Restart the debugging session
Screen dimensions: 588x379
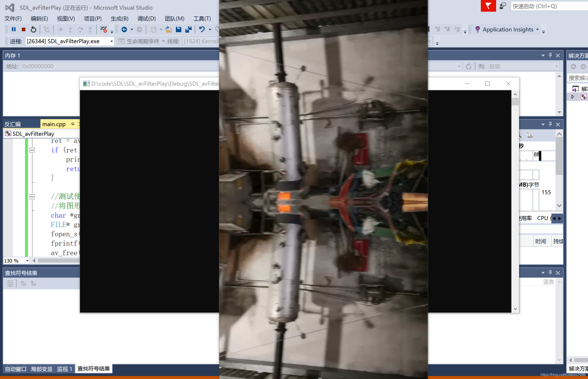tap(33, 29)
